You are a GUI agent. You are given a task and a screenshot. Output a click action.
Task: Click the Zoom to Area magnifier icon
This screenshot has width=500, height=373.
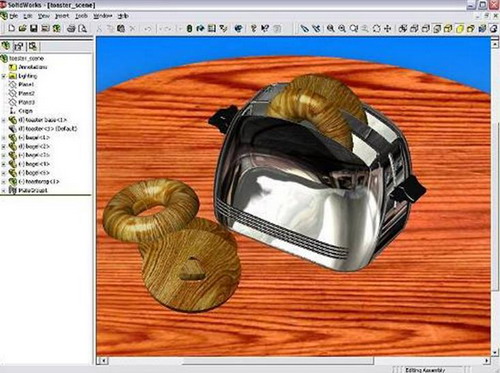click(342, 29)
